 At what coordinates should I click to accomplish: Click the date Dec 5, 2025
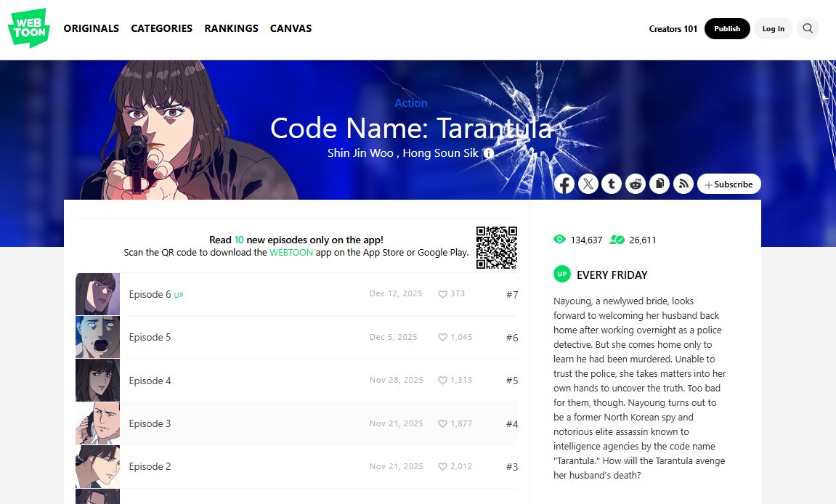tap(394, 337)
